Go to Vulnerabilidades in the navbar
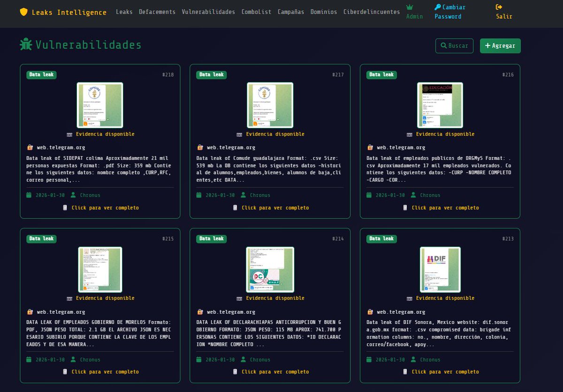The width and height of the screenshot is (563, 392). [x=208, y=12]
